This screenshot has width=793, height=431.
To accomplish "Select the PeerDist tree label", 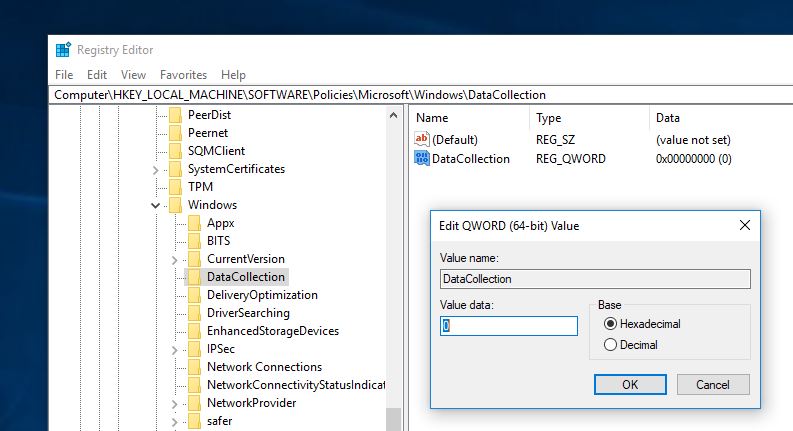I will tap(209, 115).
